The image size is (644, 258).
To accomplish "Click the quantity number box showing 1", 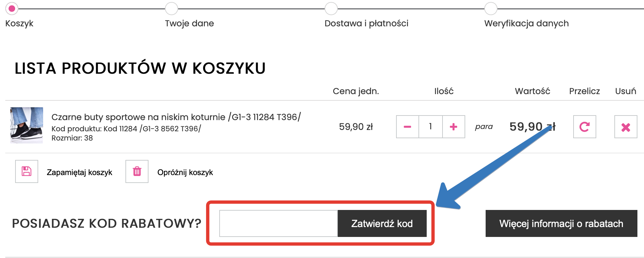I will pyautogui.click(x=430, y=126).
